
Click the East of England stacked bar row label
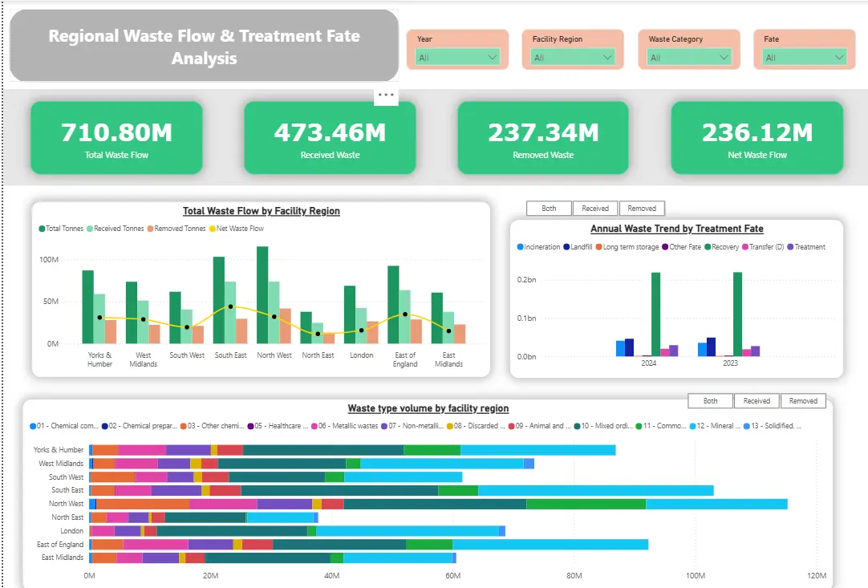[60, 545]
